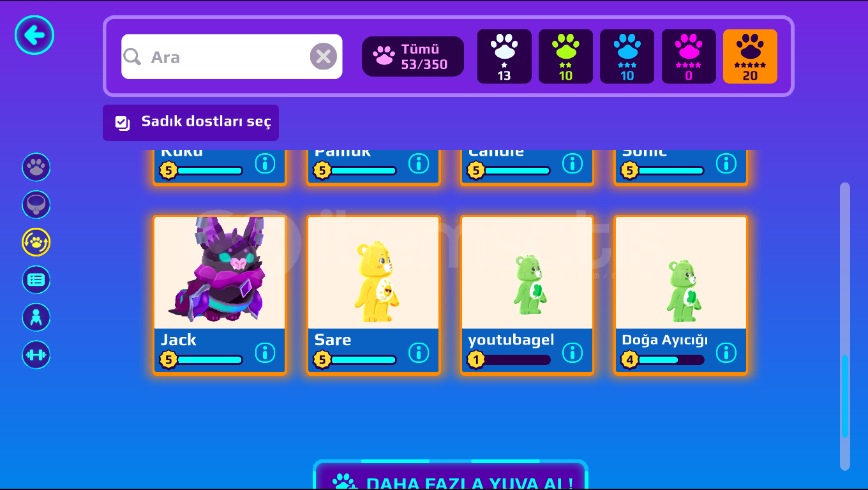Filter by three-star blue paw tab
Screen dimensions: 868x490
(627, 56)
